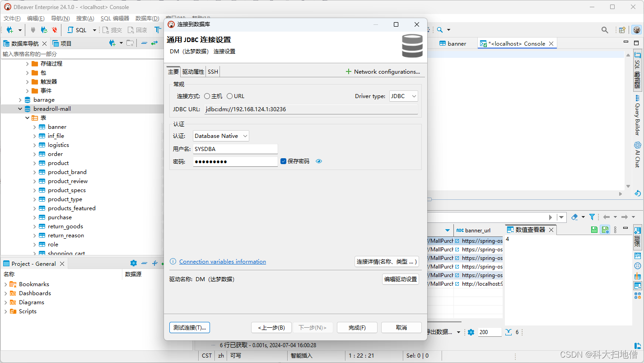The image size is (644, 363).
Task: Switch to banner editor tab
Action: pos(453,43)
